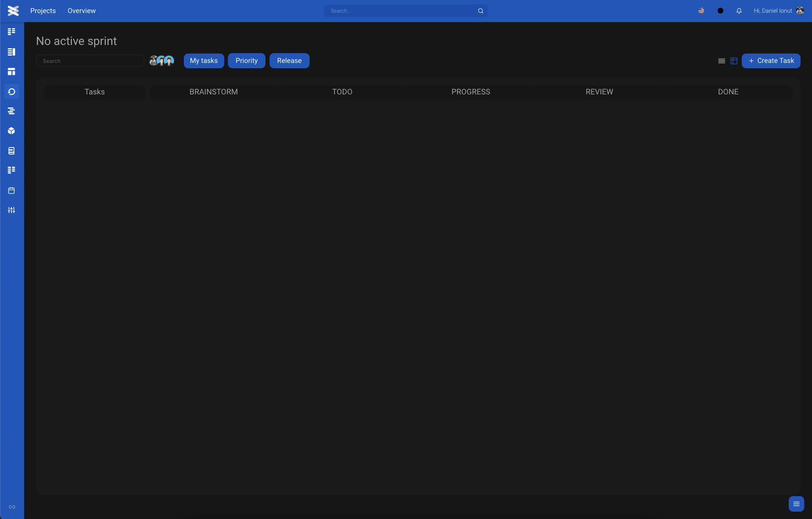Open the Release filter dropdown
The height and width of the screenshot is (519, 812).
(x=289, y=60)
